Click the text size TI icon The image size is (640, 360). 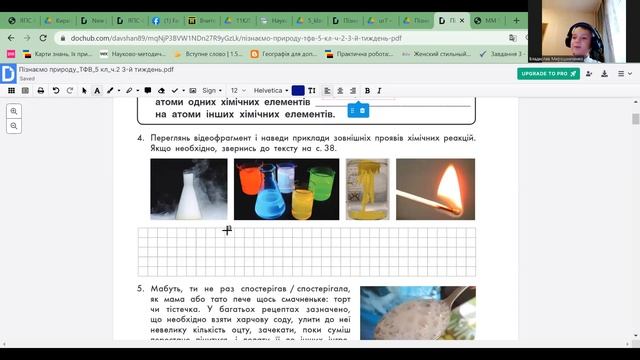(312, 91)
